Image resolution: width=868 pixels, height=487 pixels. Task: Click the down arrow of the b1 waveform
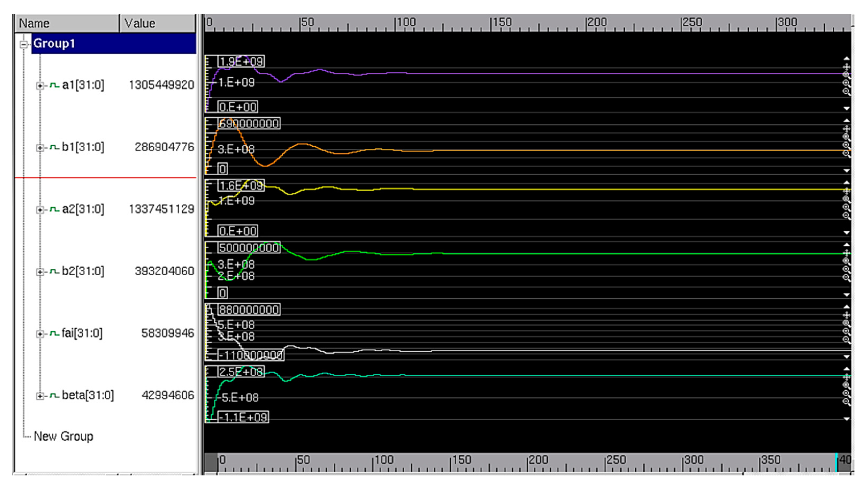click(846, 170)
